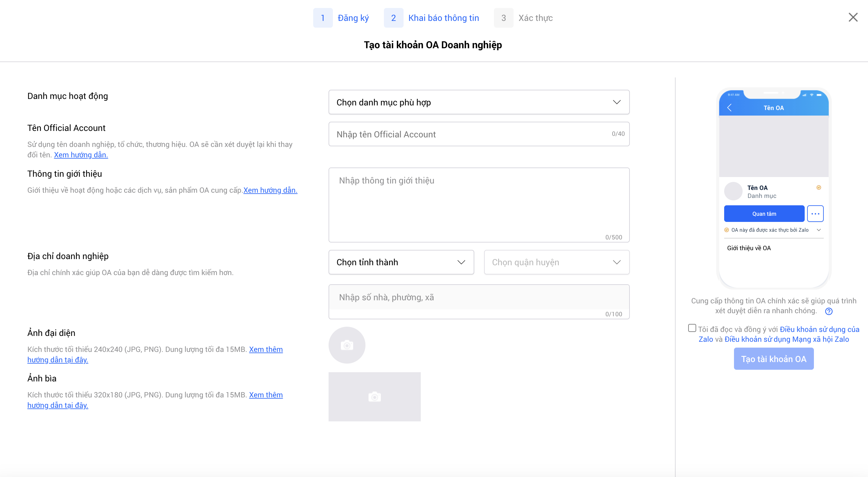
Task: Agree to the Zalo terms checkbox
Action: 692,328
